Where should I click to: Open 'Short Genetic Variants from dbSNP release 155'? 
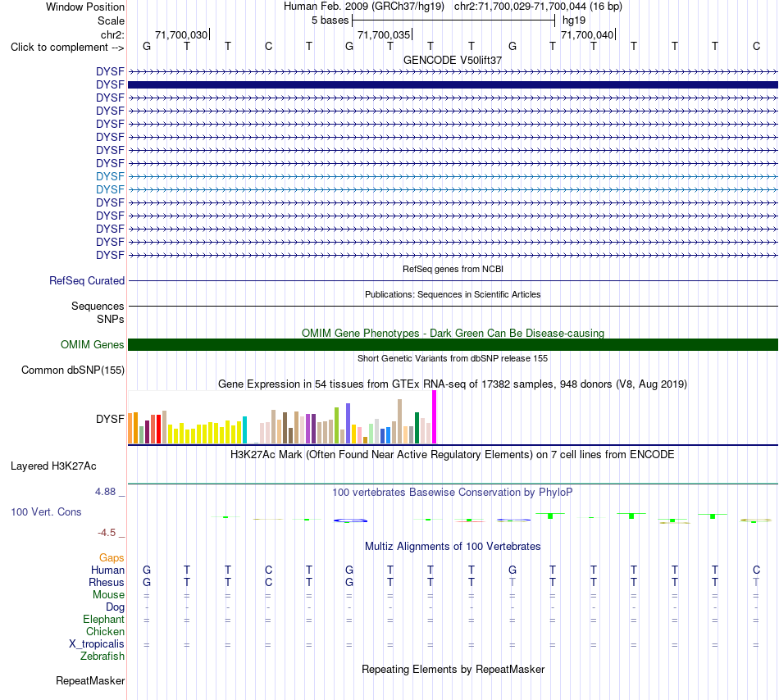pyautogui.click(x=453, y=358)
